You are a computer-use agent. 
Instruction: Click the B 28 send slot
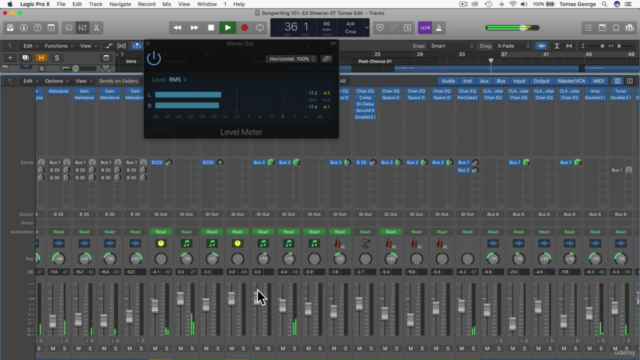(x=362, y=162)
